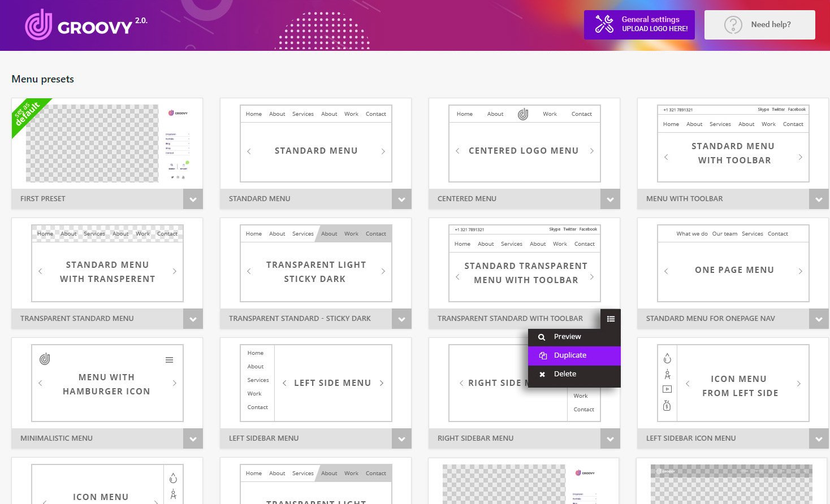
Task: Open the Left Sidebar Menu preset dropdown
Action: click(x=401, y=438)
